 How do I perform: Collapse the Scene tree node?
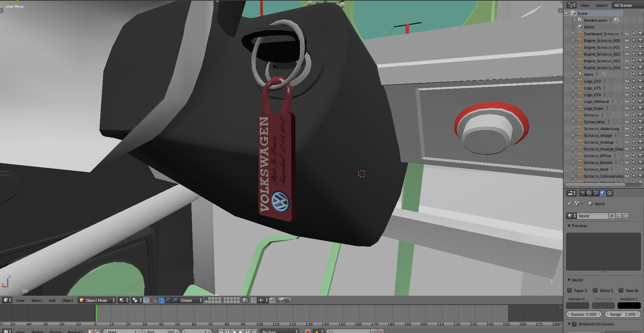[566, 13]
